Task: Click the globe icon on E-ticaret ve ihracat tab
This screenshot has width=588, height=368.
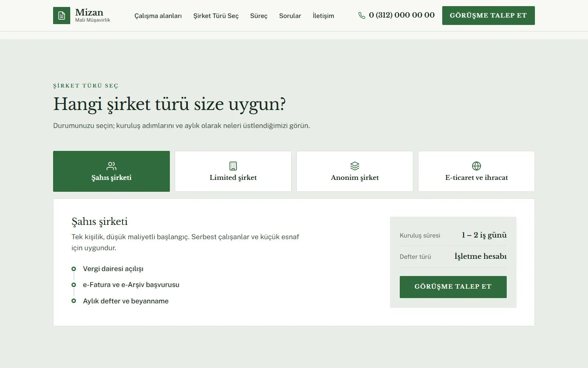Action: [477, 166]
